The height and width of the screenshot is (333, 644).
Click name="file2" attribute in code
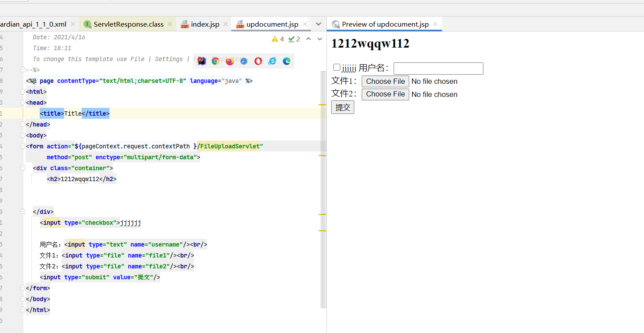point(149,266)
